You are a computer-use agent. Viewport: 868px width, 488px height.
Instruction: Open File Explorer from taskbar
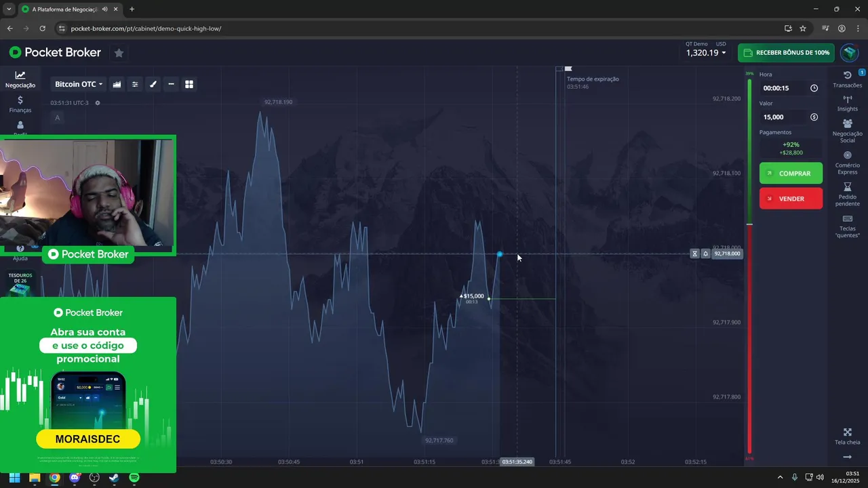coord(35,477)
